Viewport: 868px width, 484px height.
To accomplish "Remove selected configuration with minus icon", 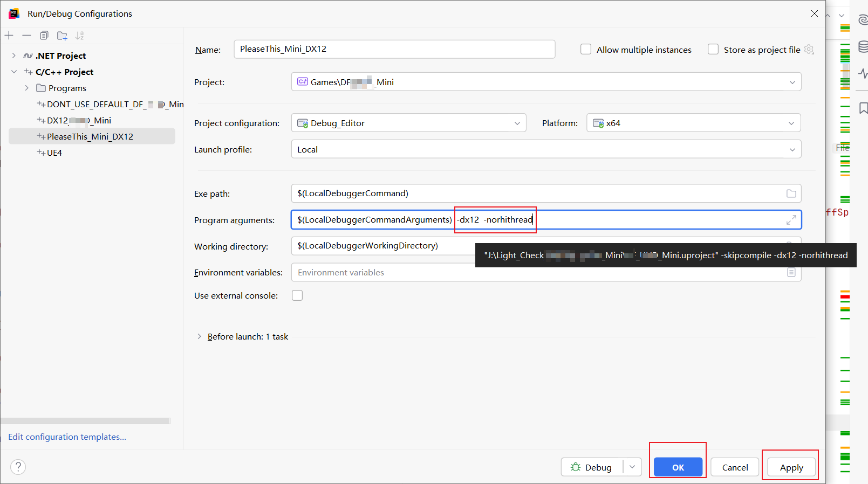I will point(26,36).
